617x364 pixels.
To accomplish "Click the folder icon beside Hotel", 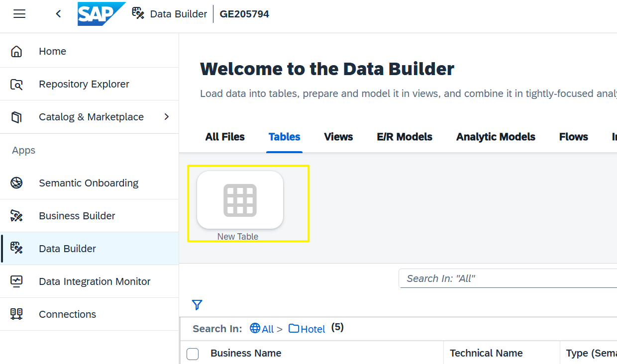I will (294, 328).
